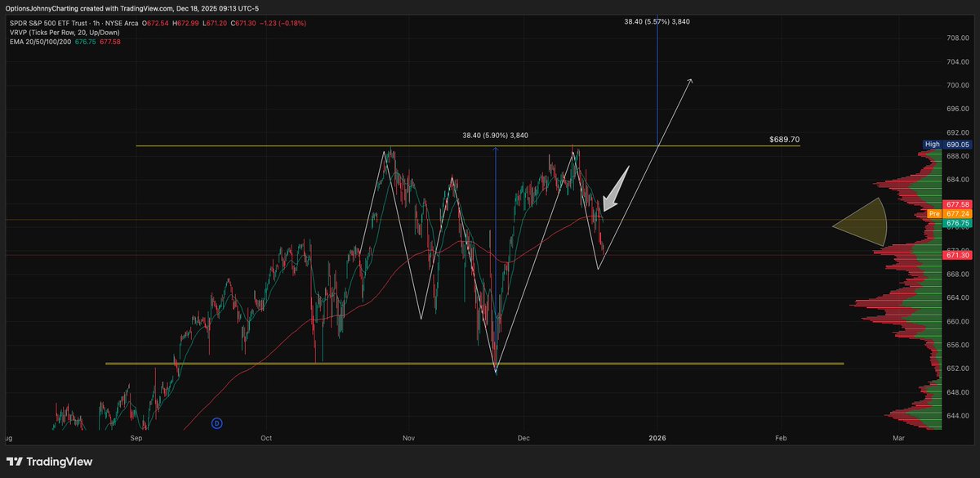Click the 38.40 (5.57%) projection label

coord(657,21)
